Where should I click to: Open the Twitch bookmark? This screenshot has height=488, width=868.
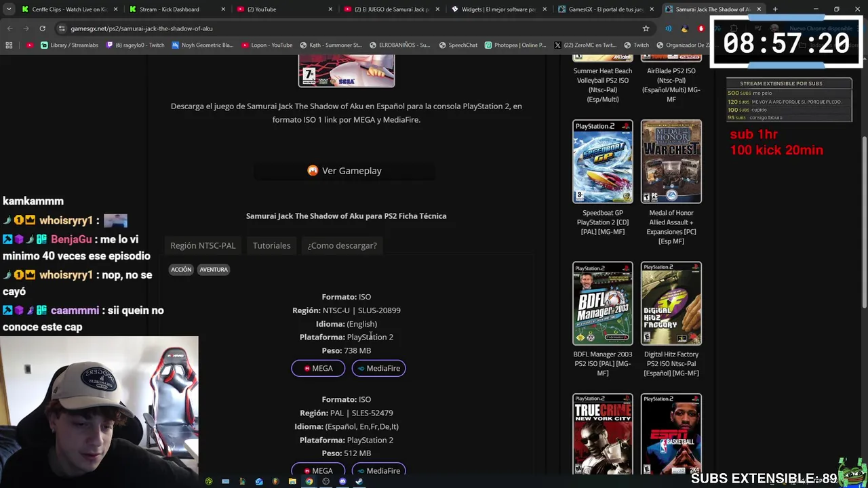pyautogui.click(x=635, y=45)
